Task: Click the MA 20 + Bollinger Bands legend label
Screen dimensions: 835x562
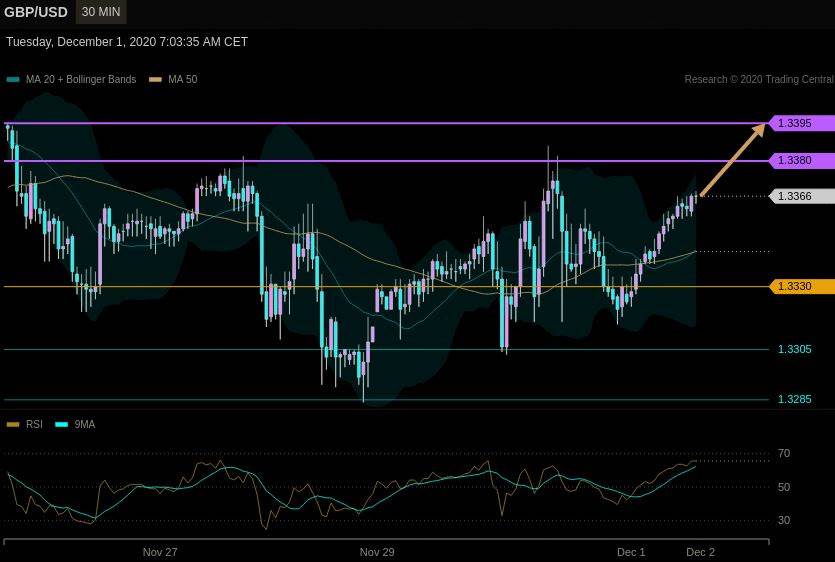Action: 81,79
